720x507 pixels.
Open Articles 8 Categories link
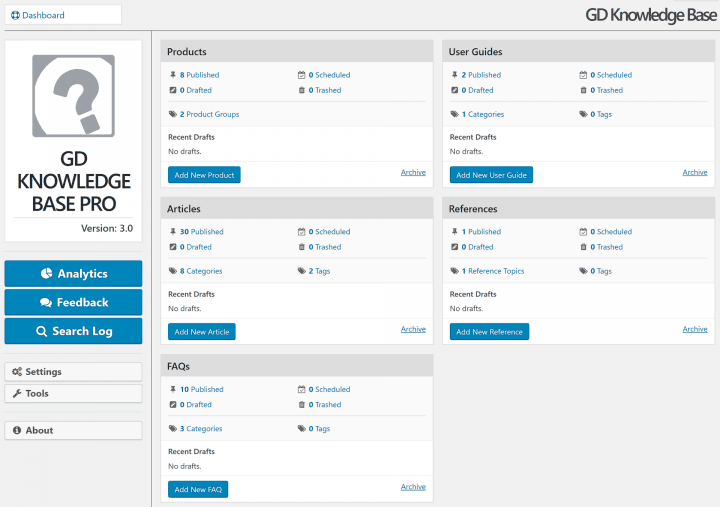(x=201, y=271)
